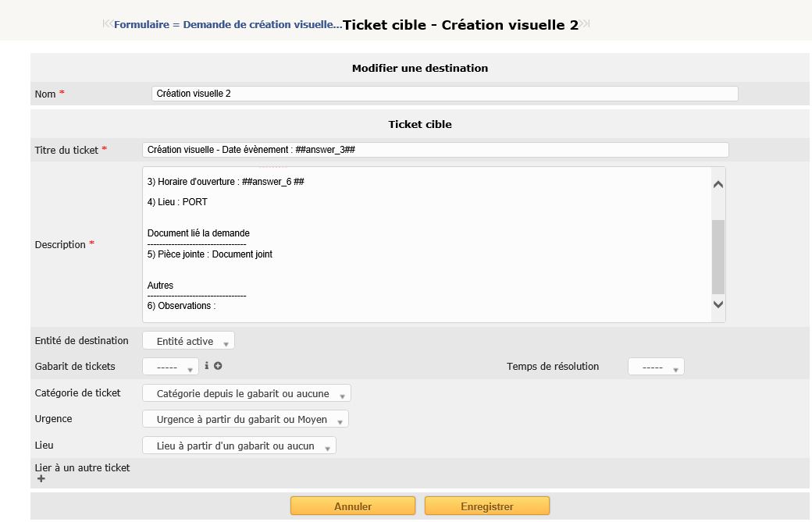This screenshot has width=812, height=522.
Task: Click the Annuler button
Action: [352, 505]
